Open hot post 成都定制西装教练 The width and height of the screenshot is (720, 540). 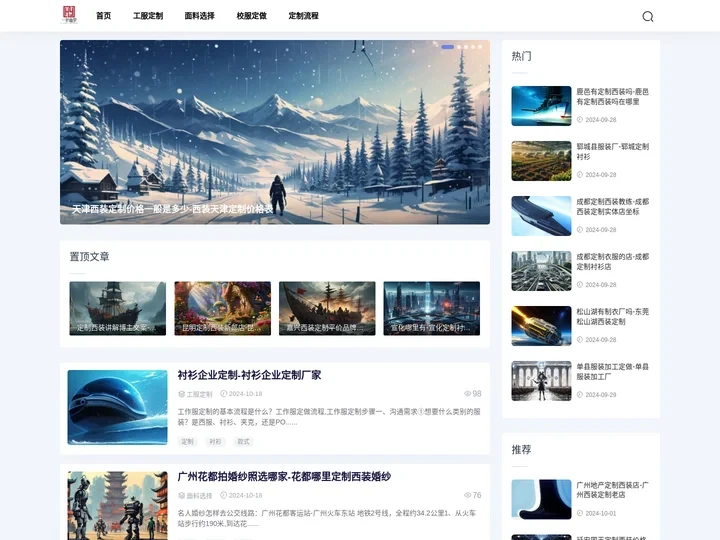pyautogui.click(x=613, y=207)
